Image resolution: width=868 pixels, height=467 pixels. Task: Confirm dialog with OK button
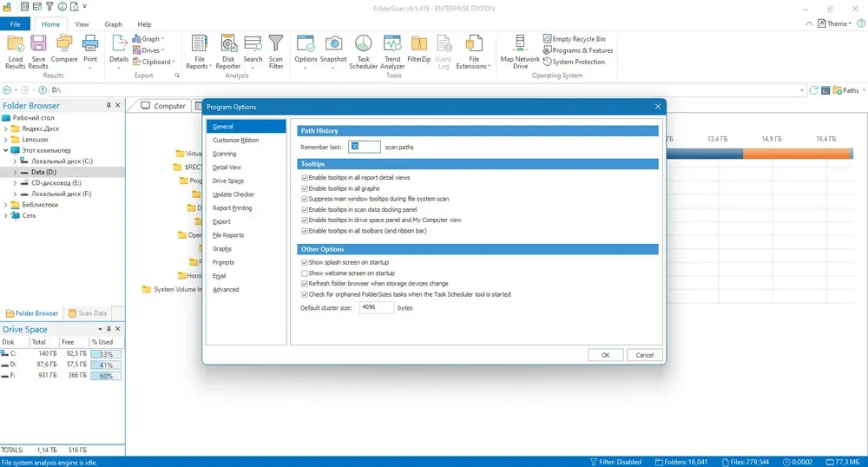[606, 355]
